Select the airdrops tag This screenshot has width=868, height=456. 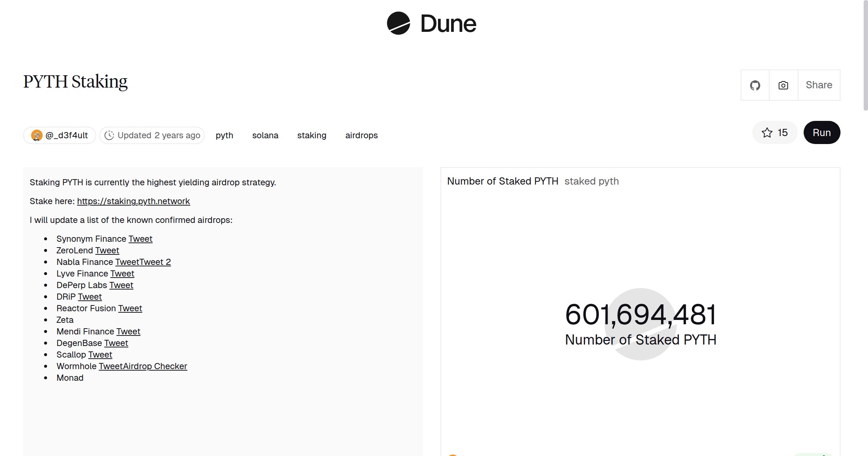pos(361,135)
